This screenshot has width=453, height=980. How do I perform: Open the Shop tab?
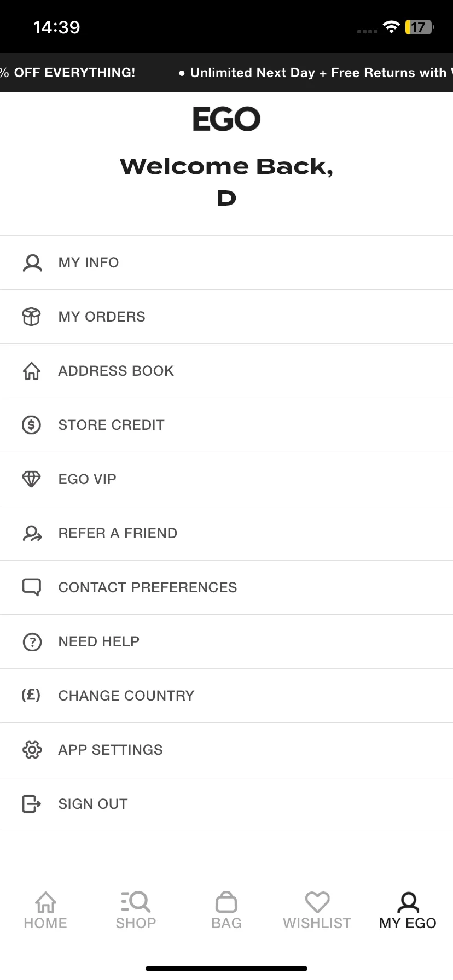136,911
